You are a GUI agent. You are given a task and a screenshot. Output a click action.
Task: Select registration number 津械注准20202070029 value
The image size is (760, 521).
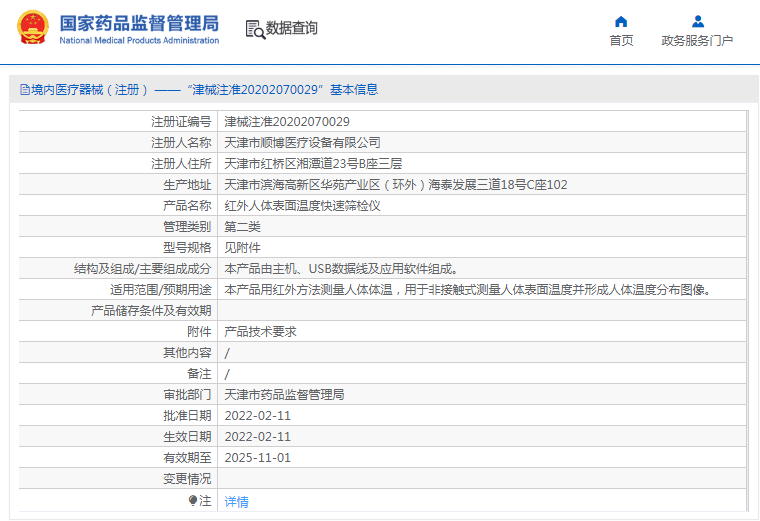pyautogui.click(x=287, y=122)
